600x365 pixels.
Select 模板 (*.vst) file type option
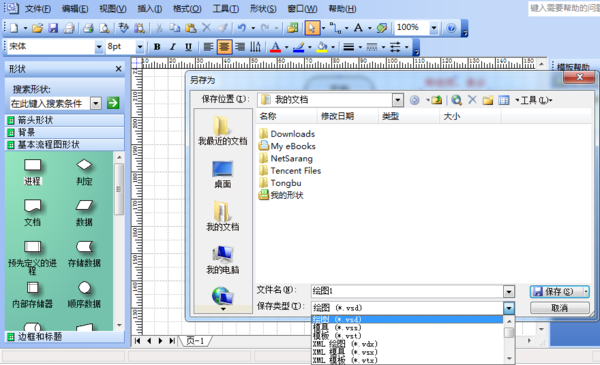407,336
